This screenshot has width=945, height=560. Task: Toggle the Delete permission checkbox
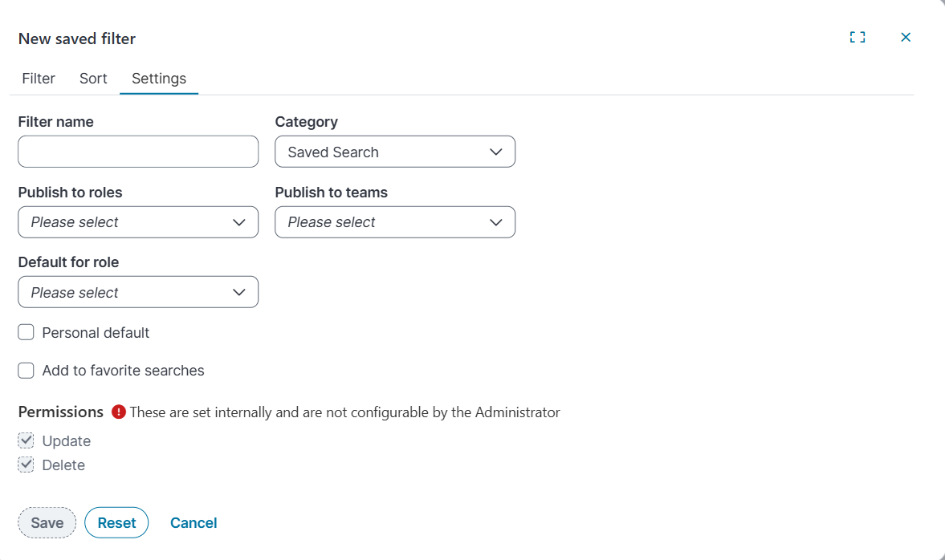click(x=26, y=465)
